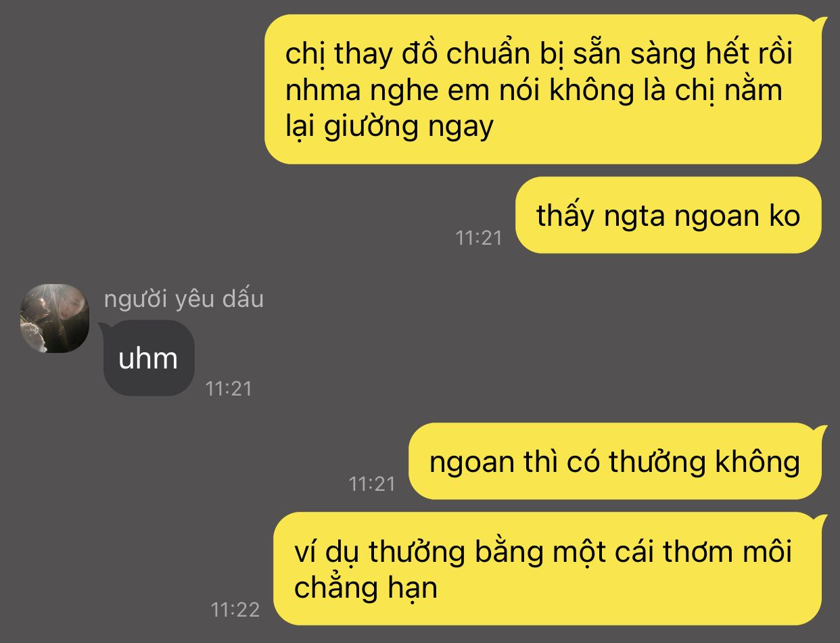840x643 pixels.
Task: Select the message starting 'chị thay đồ chuẩn bị'
Action: click(543, 89)
